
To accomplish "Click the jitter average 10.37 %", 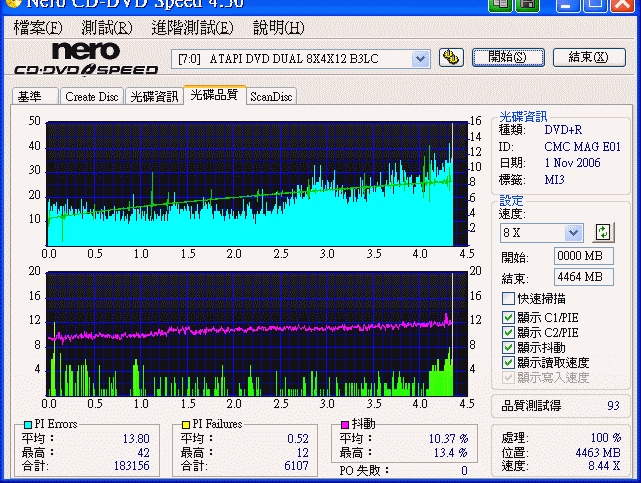I will click(448, 439).
